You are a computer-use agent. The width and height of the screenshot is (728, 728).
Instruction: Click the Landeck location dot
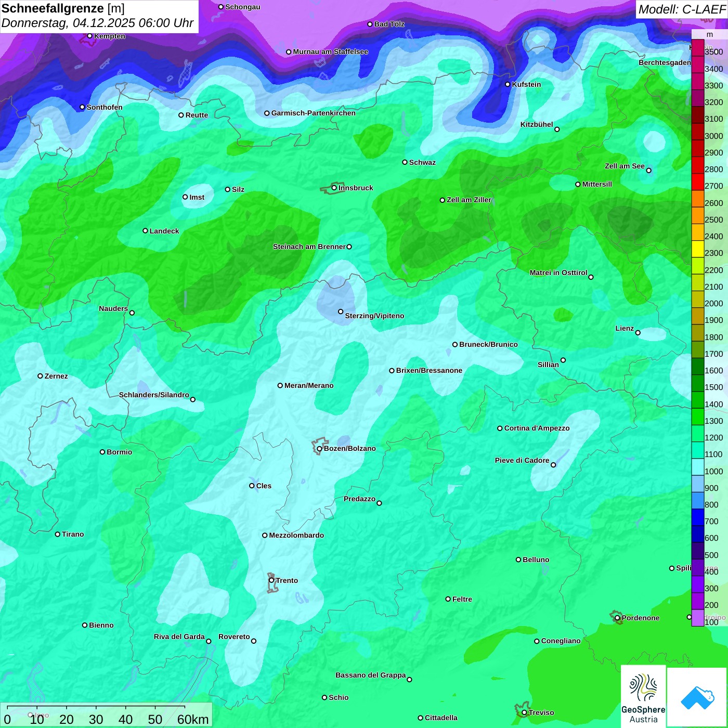[145, 231]
